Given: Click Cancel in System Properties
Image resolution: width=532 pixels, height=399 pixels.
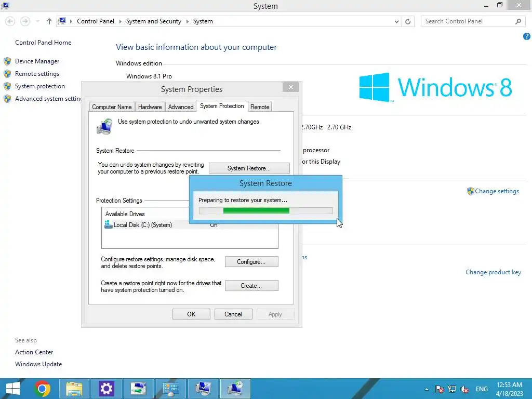Looking at the screenshot, I should tap(233, 314).
